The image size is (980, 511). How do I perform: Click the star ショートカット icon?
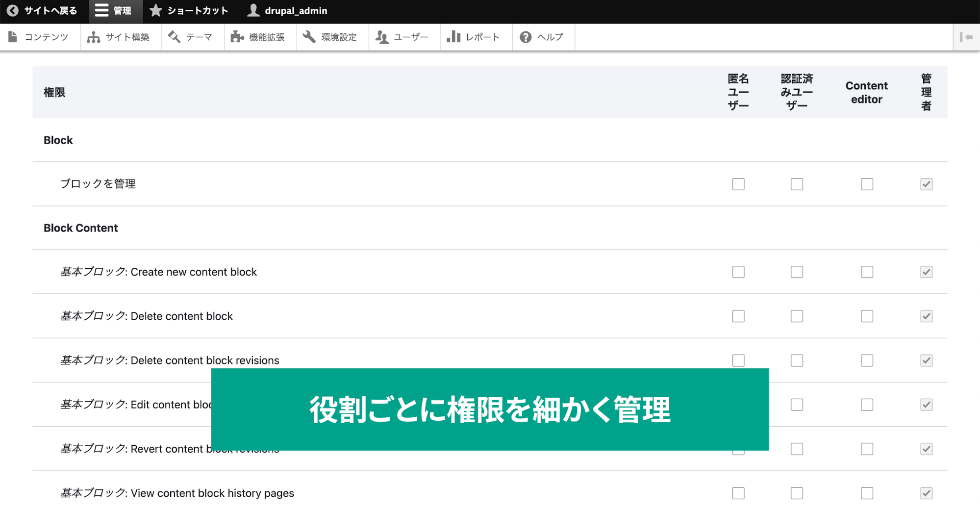click(x=155, y=10)
